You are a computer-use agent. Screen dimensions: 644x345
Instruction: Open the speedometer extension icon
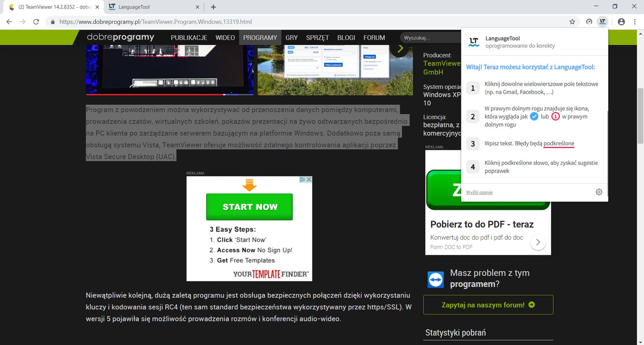point(589,22)
